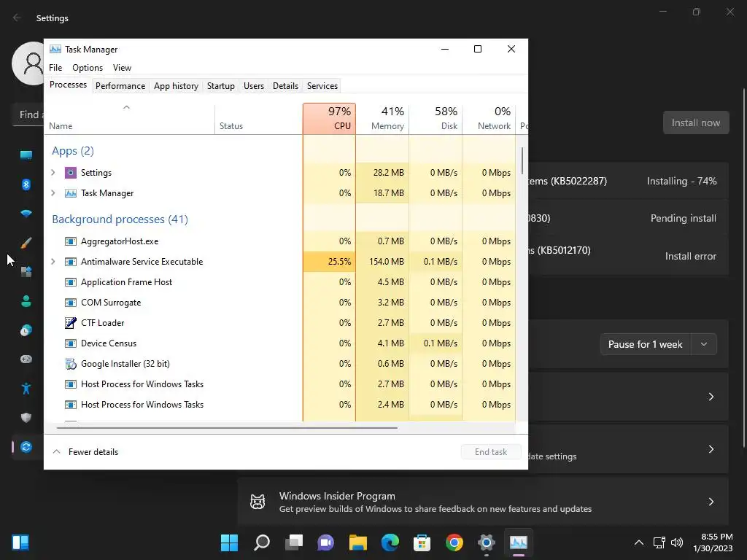Screen dimensions: 747x560
Task: Open Bluetooth & devices icon in Settings sidebar
Action: pyautogui.click(x=26, y=184)
